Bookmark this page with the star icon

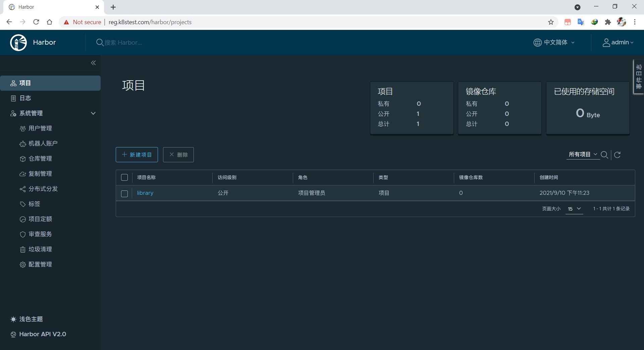pyautogui.click(x=551, y=22)
